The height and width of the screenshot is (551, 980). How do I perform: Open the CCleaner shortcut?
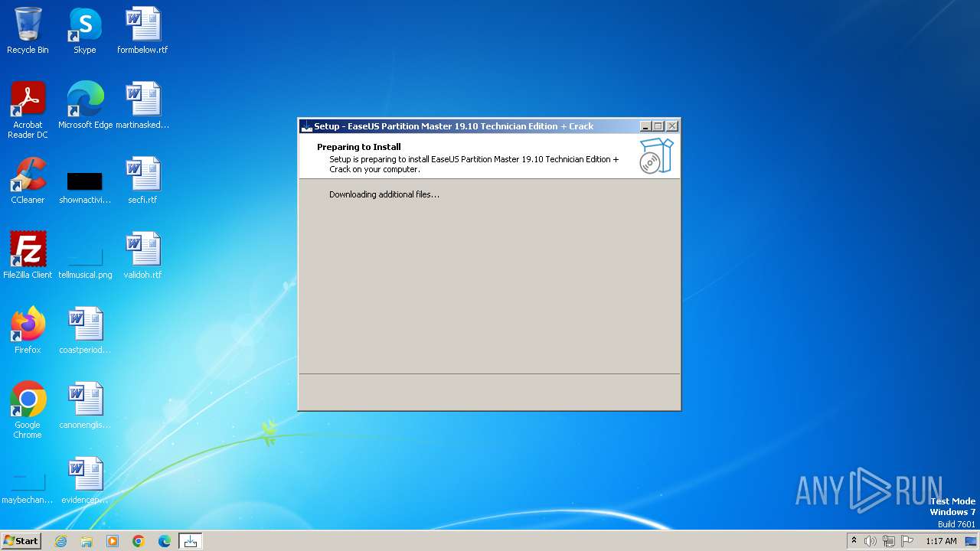(x=28, y=180)
